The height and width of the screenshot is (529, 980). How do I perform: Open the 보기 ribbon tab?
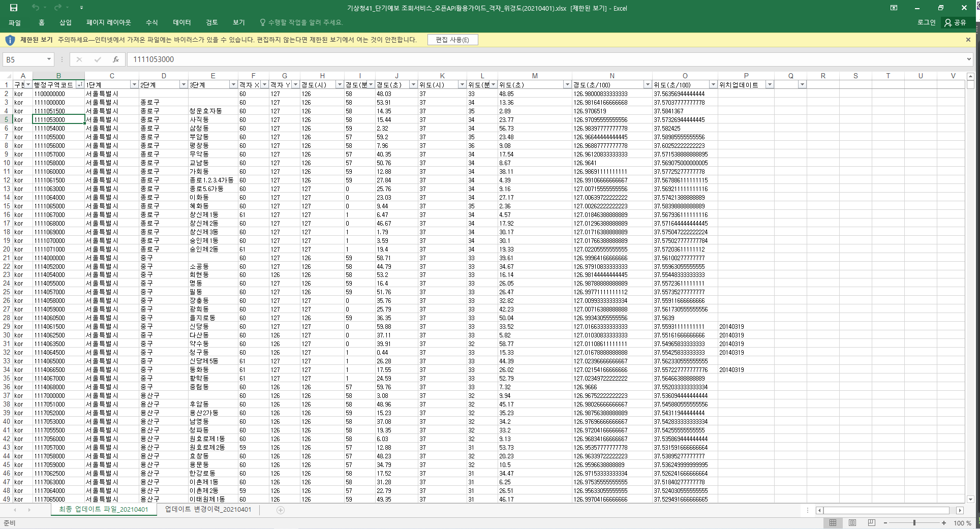tap(239, 22)
